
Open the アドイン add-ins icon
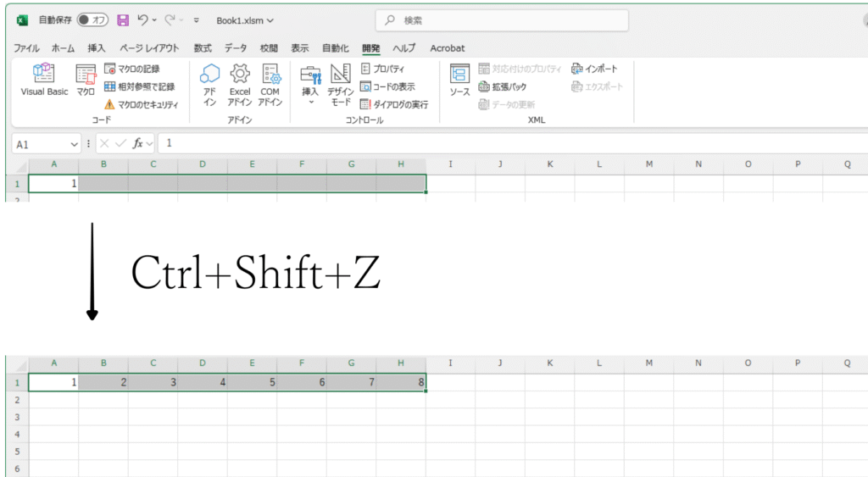(209, 85)
